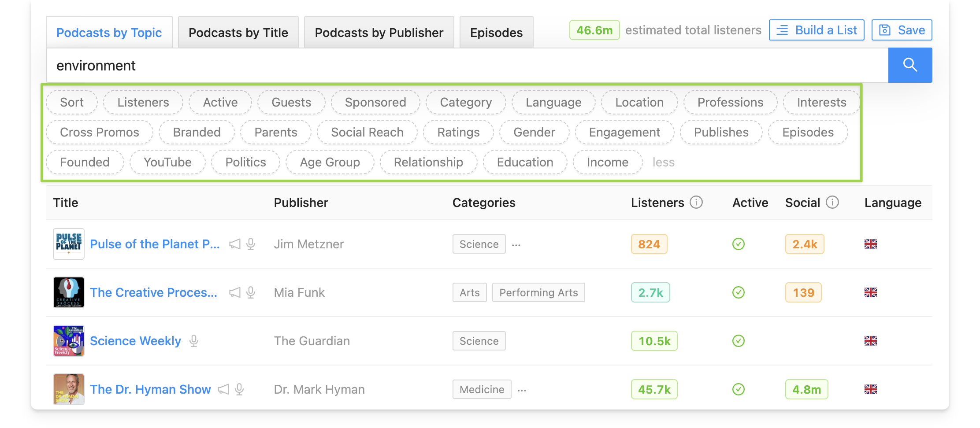
Task: Open the Branded filter
Action: pyautogui.click(x=197, y=132)
